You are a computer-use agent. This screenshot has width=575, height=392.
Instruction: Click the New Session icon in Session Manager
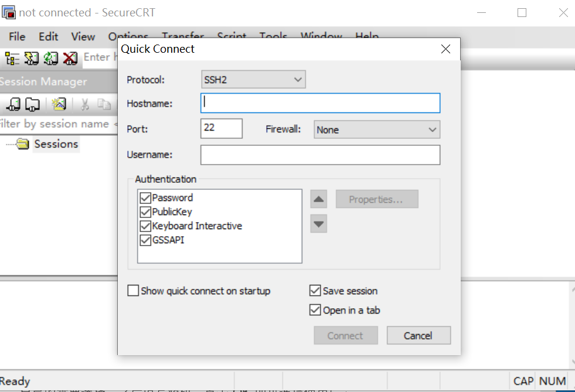59,104
